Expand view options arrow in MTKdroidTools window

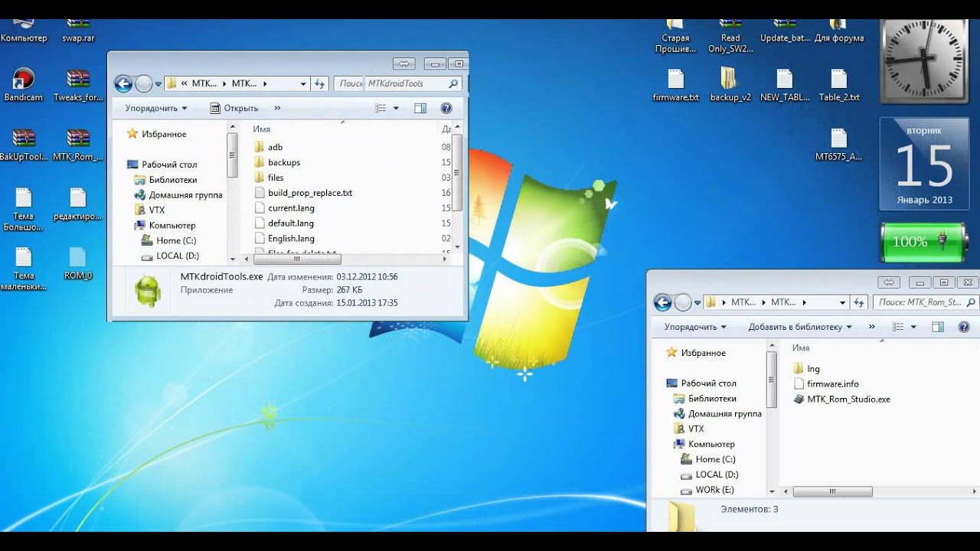tap(396, 109)
